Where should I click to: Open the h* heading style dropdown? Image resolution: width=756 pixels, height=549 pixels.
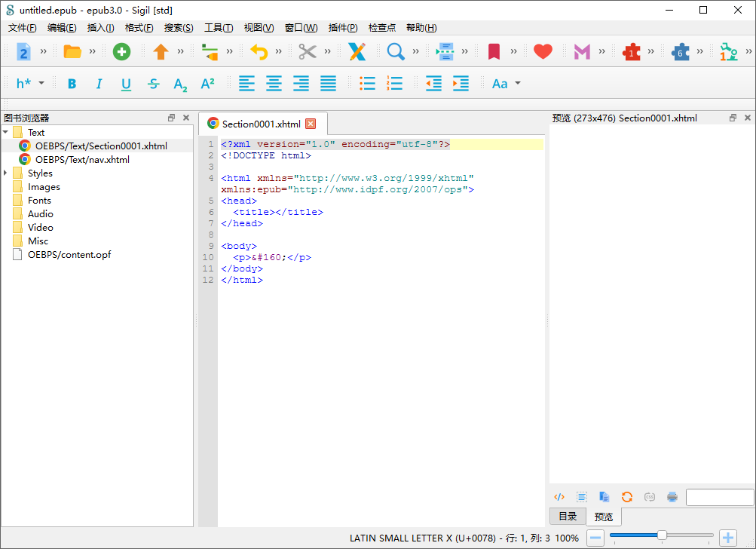pos(30,84)
